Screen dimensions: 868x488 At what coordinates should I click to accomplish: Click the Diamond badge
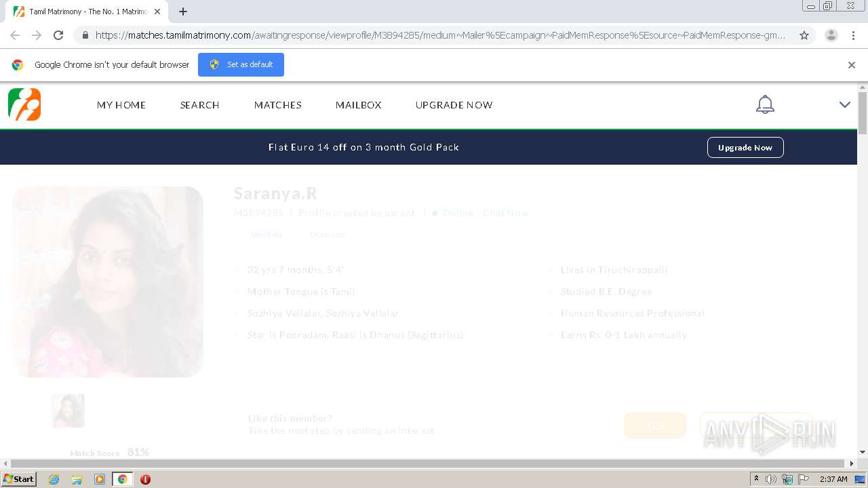click(x=328, y=235)
